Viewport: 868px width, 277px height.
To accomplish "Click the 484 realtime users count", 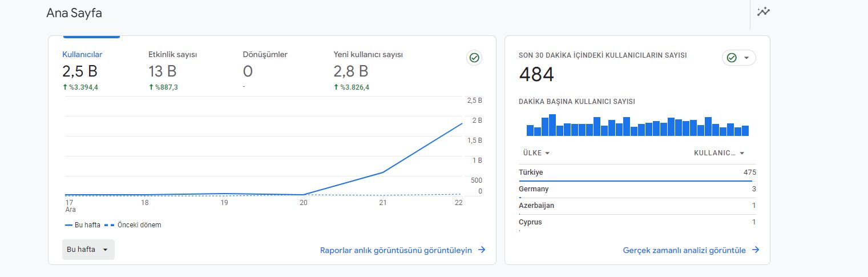I will pos(536,74).
